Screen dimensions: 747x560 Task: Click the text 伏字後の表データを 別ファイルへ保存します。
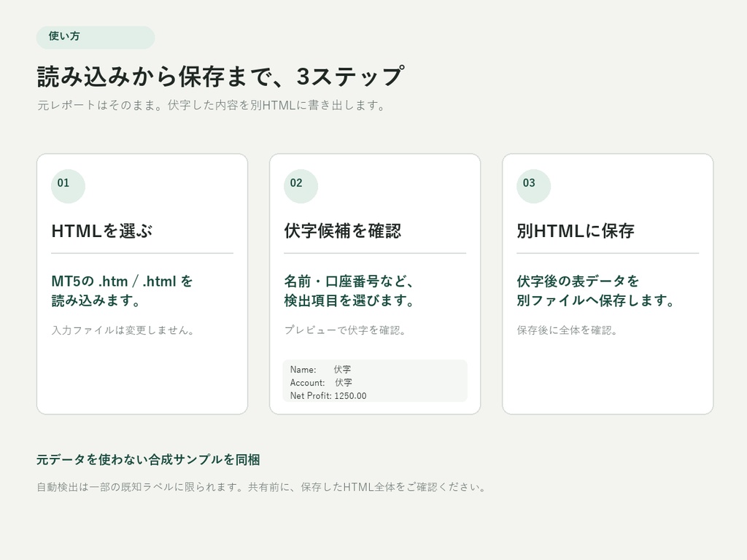[x=596, y=290]
